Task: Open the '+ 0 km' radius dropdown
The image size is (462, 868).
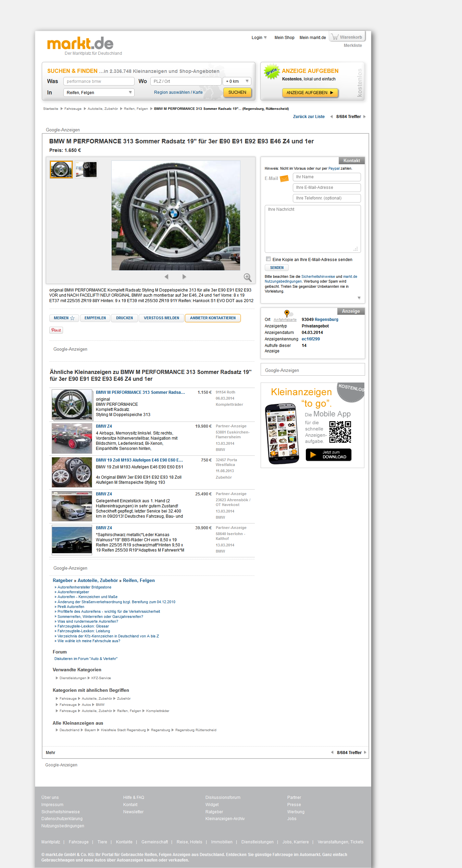Action: [x=237, y=81]
